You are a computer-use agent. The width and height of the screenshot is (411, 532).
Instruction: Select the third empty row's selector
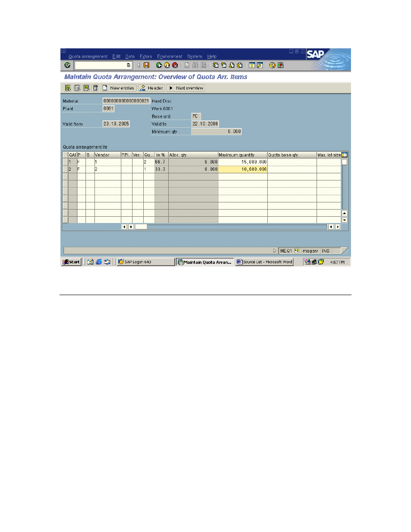pyautogui.click(x=65, y=191)
